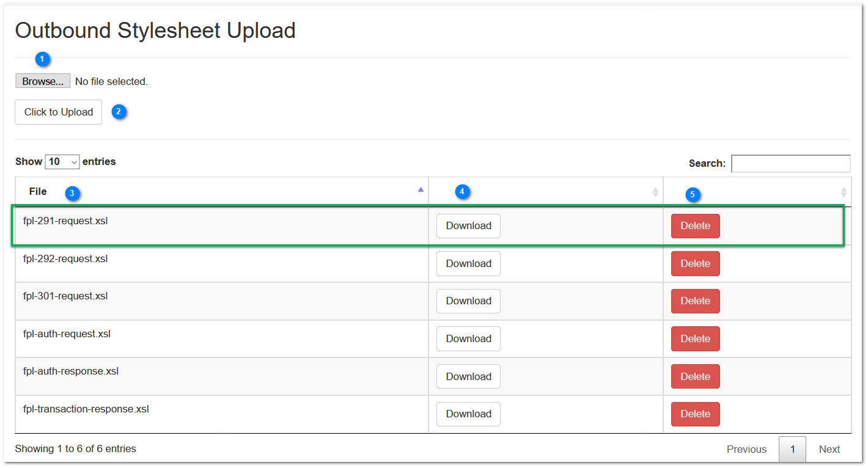The height and width of the screenshot is (468, 868).
Task: Click the blue callout marker numbered 3
Action: tap(72, 194)
